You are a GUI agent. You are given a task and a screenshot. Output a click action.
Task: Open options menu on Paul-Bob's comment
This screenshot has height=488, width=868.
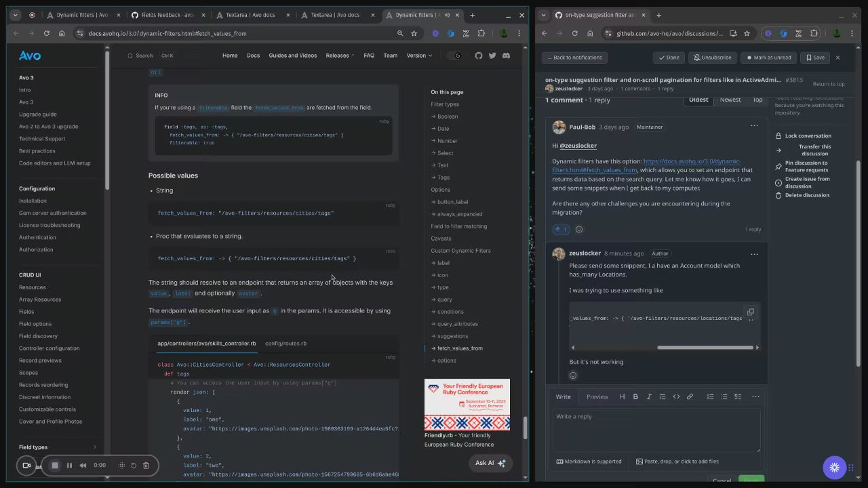[x=754, y=126]
